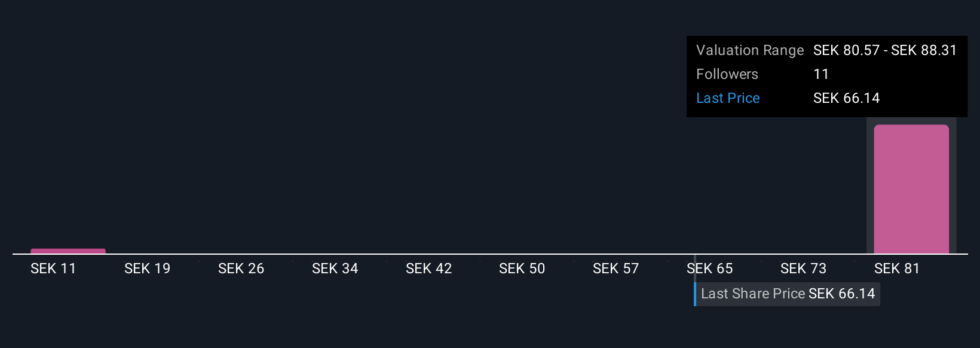This screenshot has width=980, height=348.
Task: Open the Last Price link in tooltip
Action: 728,98
